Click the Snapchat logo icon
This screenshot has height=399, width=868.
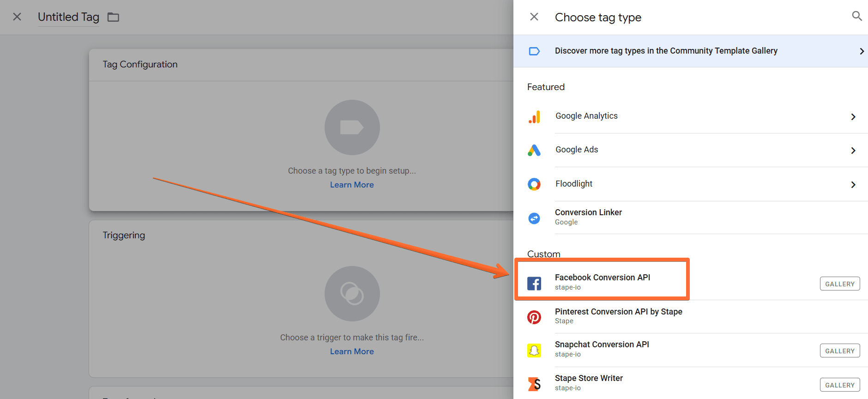click(534, 351)
